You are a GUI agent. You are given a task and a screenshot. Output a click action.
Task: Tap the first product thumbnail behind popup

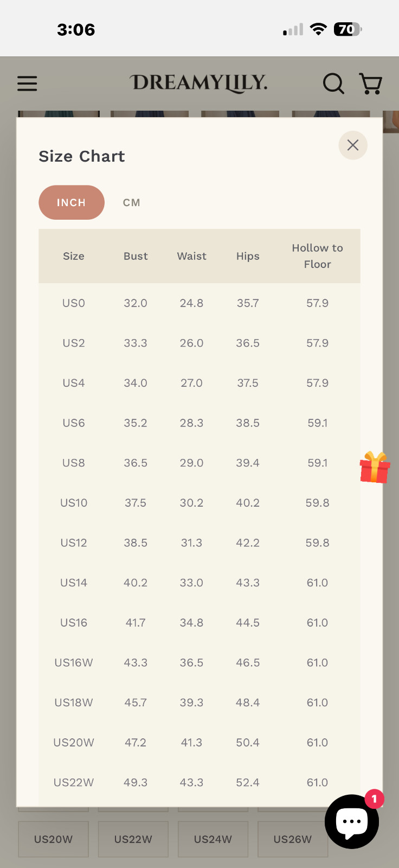click(59, 114)
